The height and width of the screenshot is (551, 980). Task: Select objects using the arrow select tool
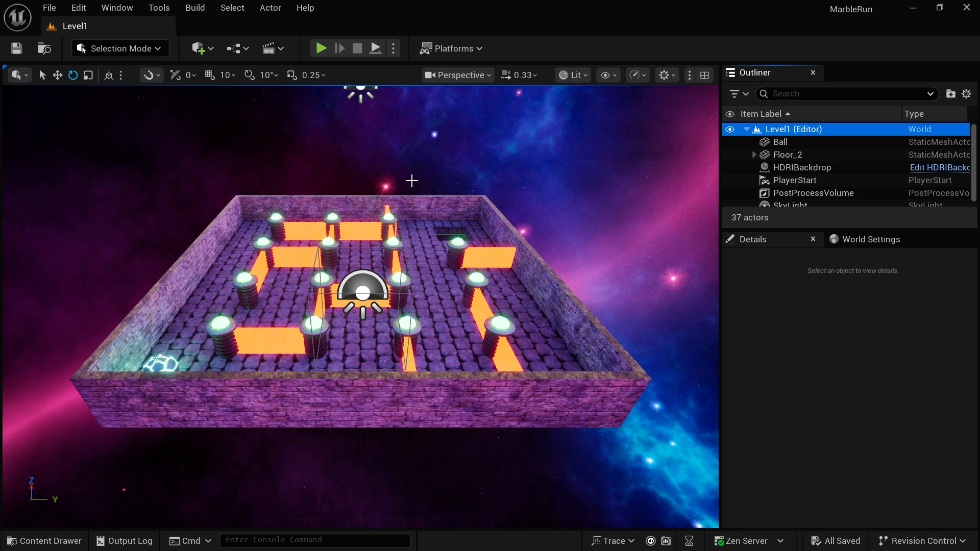[42, 75]
